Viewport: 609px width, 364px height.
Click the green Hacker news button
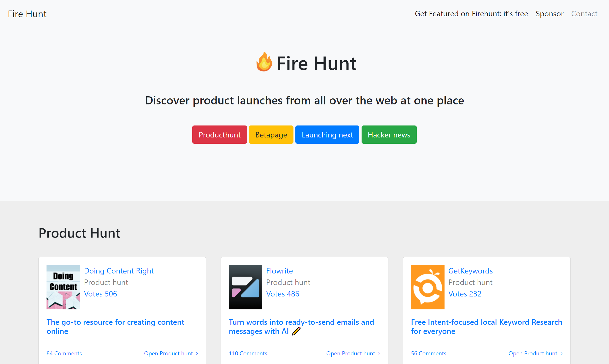click(389, 135)
